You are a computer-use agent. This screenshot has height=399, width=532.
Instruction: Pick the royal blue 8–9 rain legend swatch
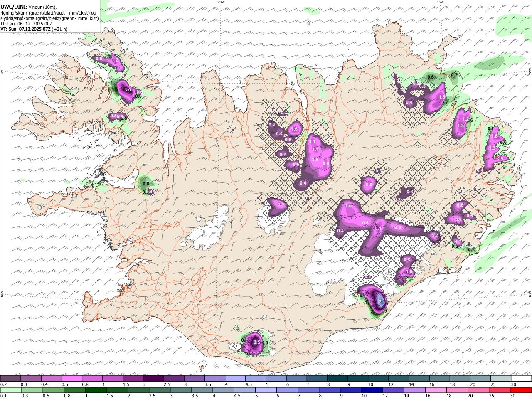click(330, 390)
